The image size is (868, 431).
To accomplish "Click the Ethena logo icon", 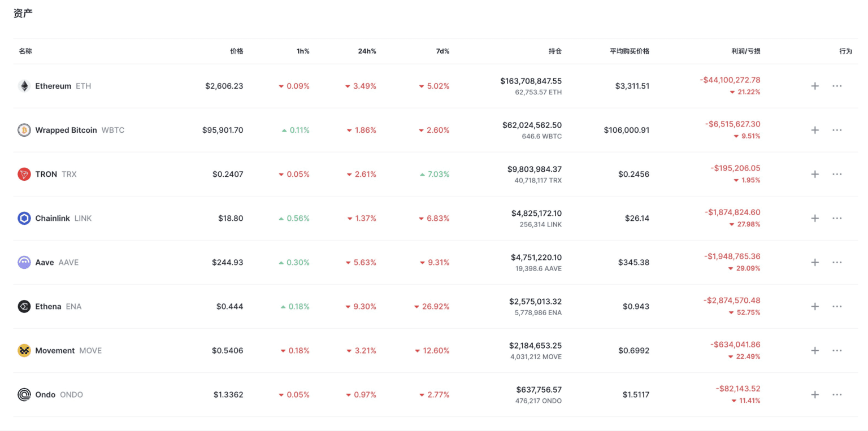I will pyautogui.click(x=24, y=306).
